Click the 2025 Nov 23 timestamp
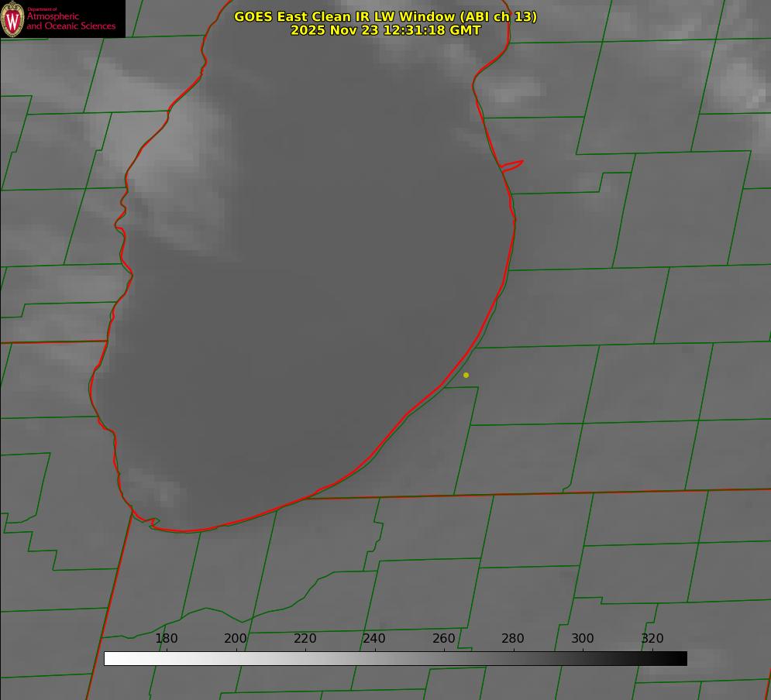This screenshot has height=700, width=771. (x=385, y=30)
